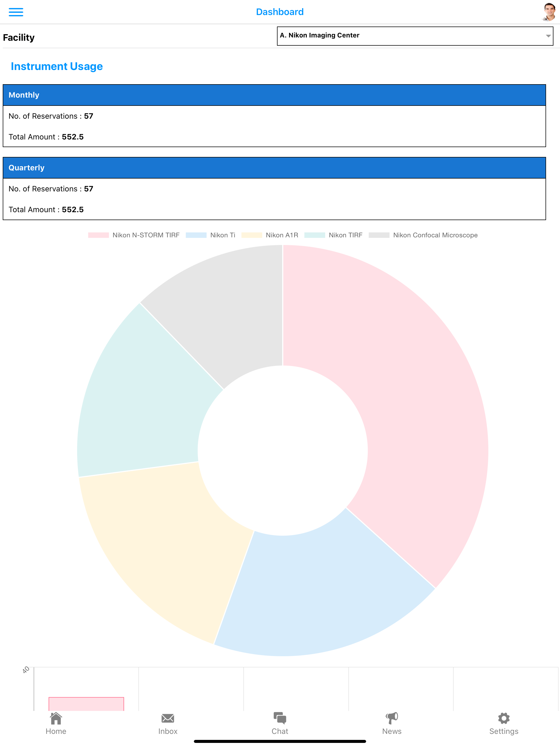Click the bar chart axis label 40

26,670
